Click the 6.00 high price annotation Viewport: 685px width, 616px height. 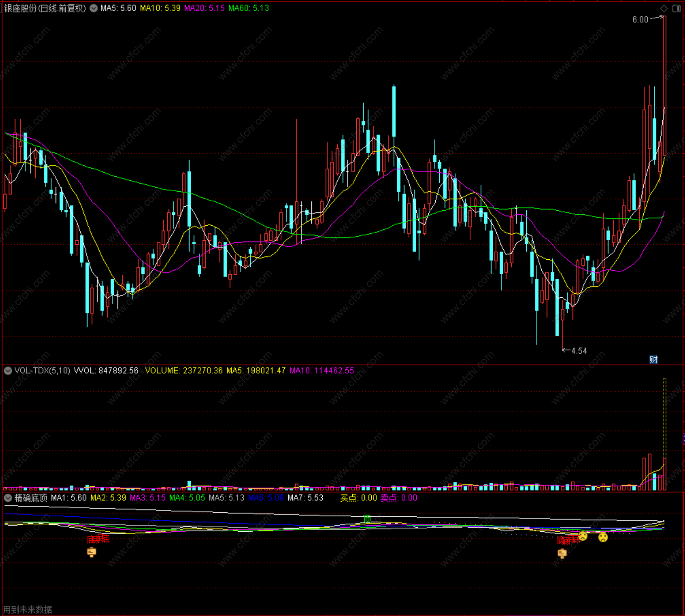point(640,19)
